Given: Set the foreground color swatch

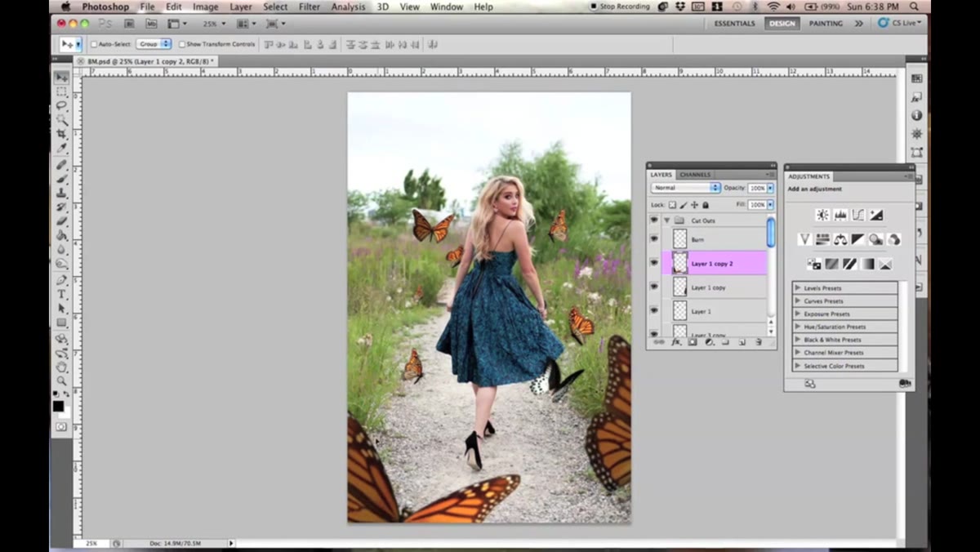Looking at the screenshot, I should click(x=58, y=406).
